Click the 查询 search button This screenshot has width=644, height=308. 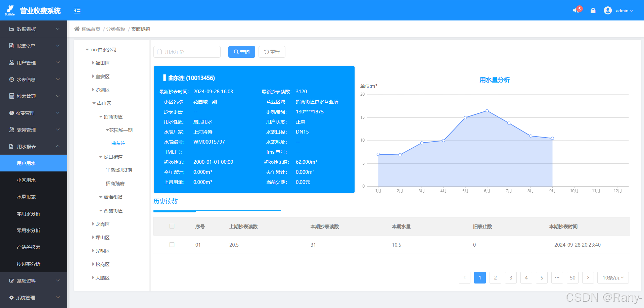[242, 52]
